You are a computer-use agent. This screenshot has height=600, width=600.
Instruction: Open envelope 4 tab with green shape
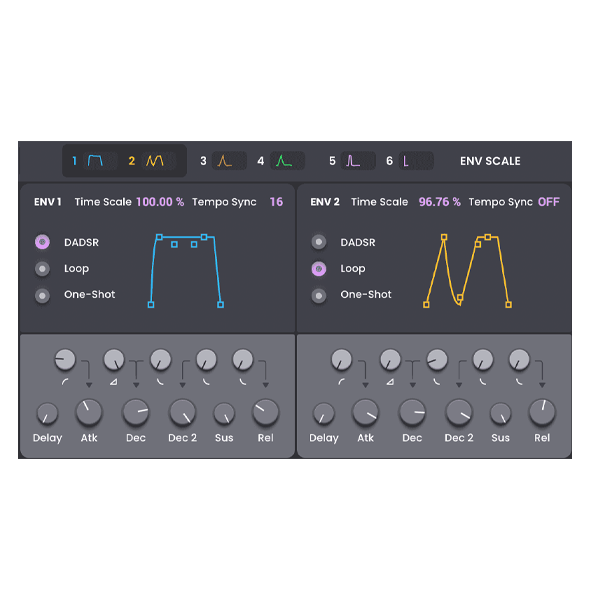[x=281, y=161]
